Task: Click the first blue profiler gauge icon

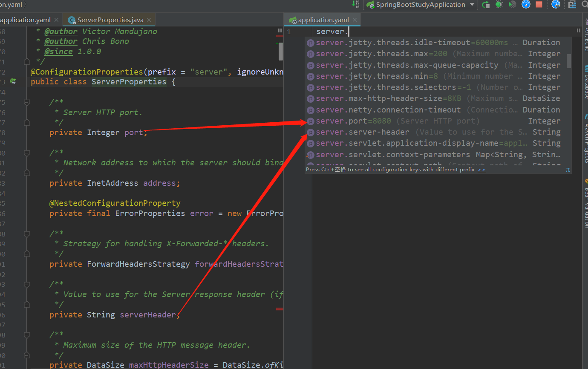Action: click(526, 5)
